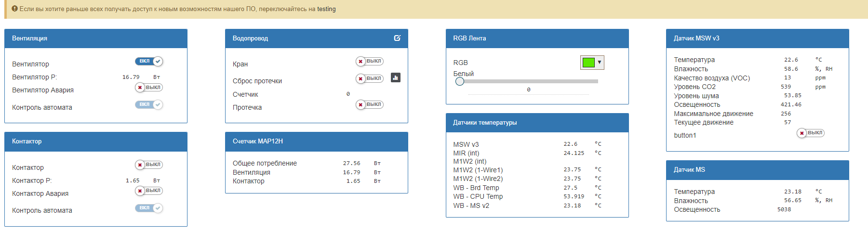Image resolution: width=868 pixels, height=231 pixels.
Task: Toggle the button1 switch in MSW v3
Action: [x=811, y=133]
